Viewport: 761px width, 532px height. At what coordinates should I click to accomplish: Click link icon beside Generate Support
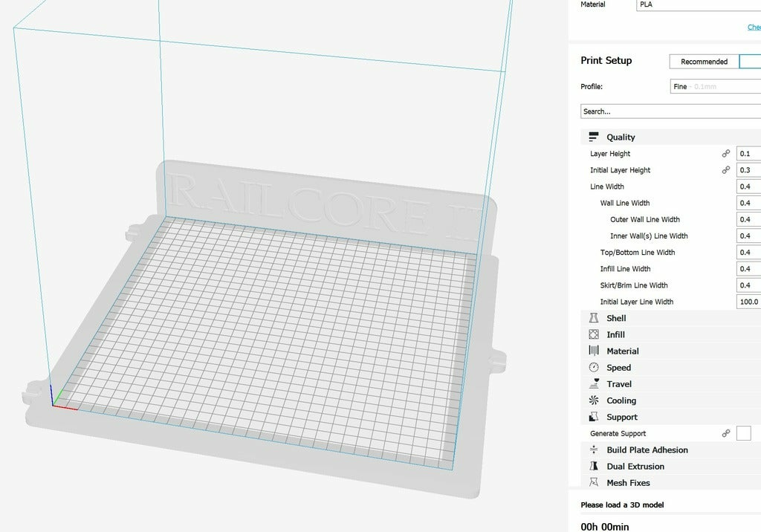[725, 433]
